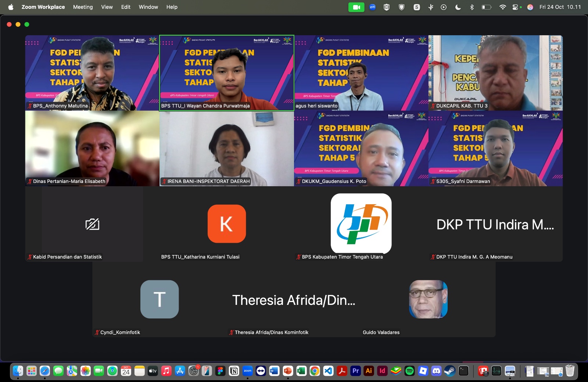Click the camera-off icon in Kabid Persandian tile
The width and height of the screenshot is (588, 382).
[x=92, y=224]
